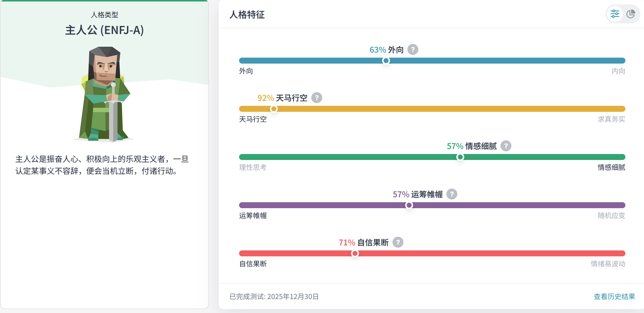The image size is (644, 313).
Task: Switch to the pie chart view icon
Action: tap(631, 14)
